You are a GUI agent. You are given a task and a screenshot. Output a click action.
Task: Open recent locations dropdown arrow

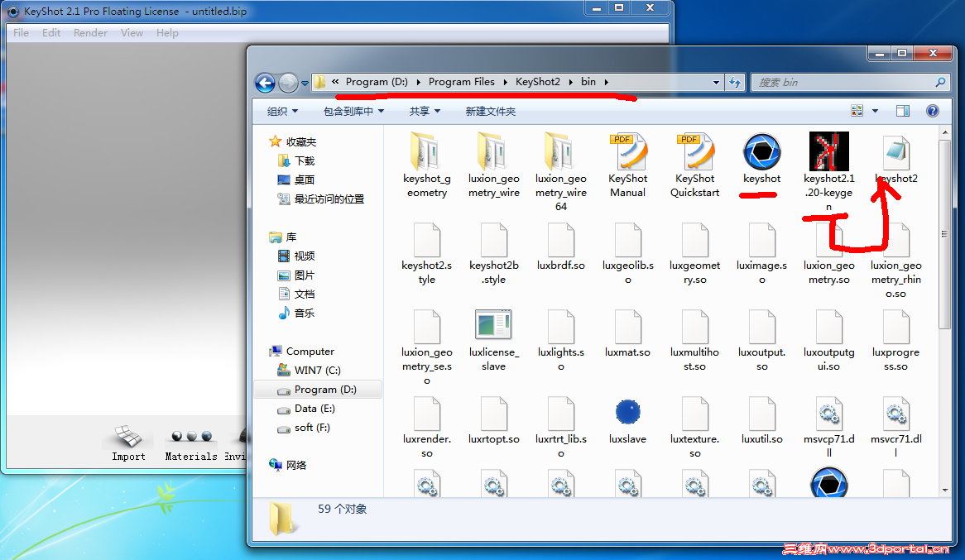305,83
